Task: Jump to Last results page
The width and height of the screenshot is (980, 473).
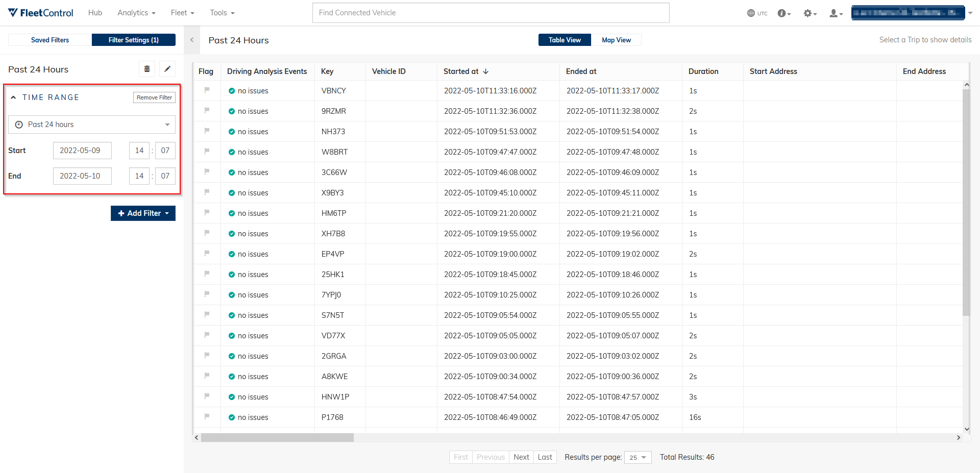Action: [545, 457]
